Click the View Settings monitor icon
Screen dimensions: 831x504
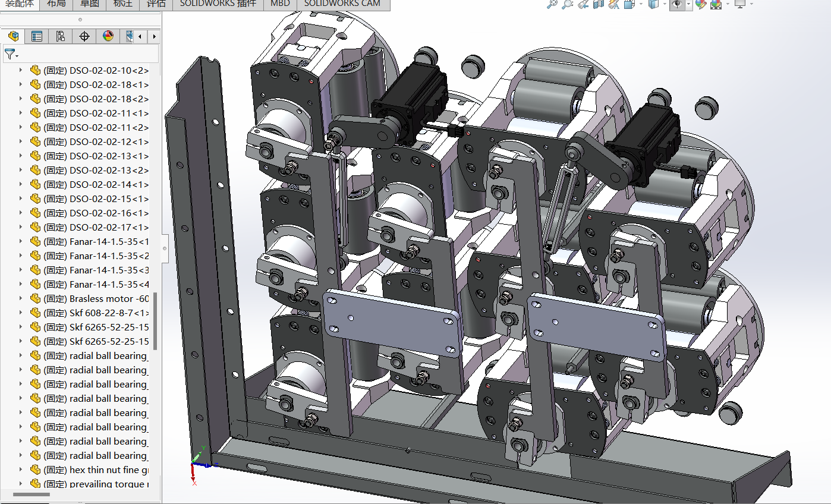[740, 4]
